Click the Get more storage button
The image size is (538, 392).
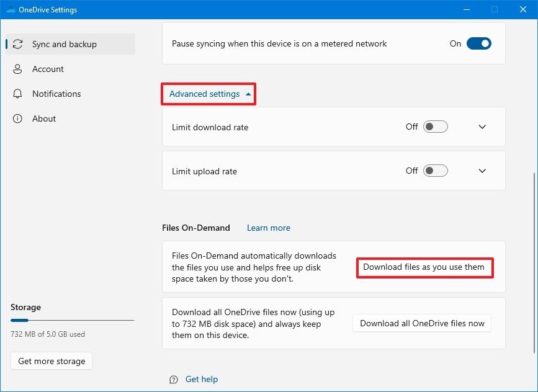tap(52, 361)
